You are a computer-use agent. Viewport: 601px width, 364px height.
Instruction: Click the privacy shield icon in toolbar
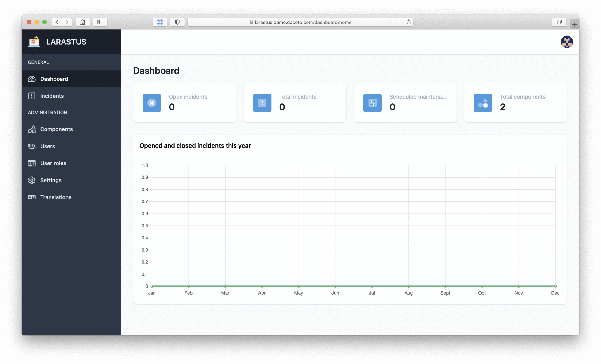[177, 22]
